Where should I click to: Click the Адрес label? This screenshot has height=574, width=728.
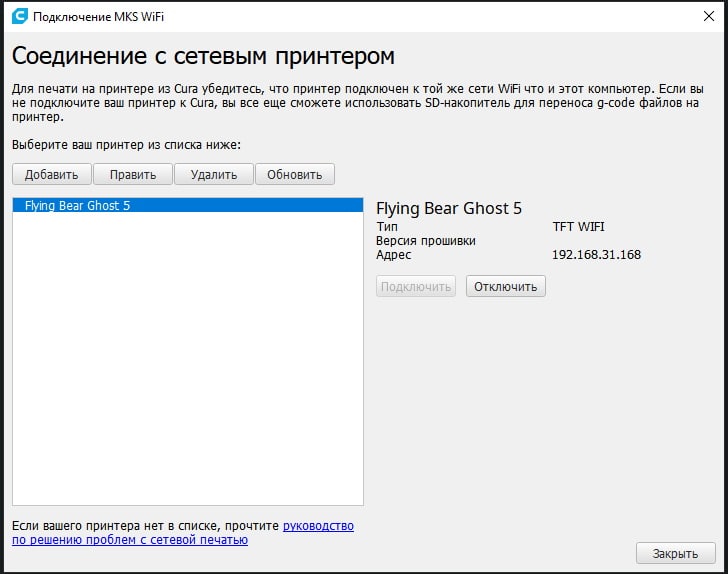click(394, 254)
